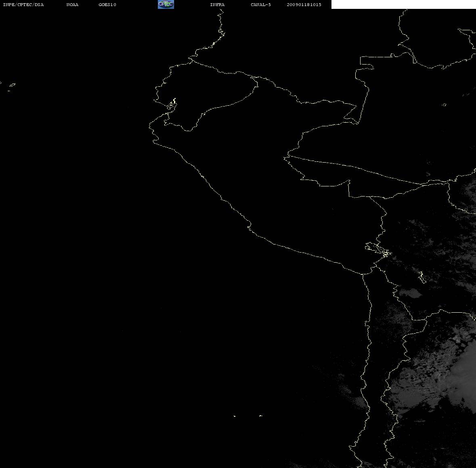Click the NOAA label in the header

coord(72,4)
